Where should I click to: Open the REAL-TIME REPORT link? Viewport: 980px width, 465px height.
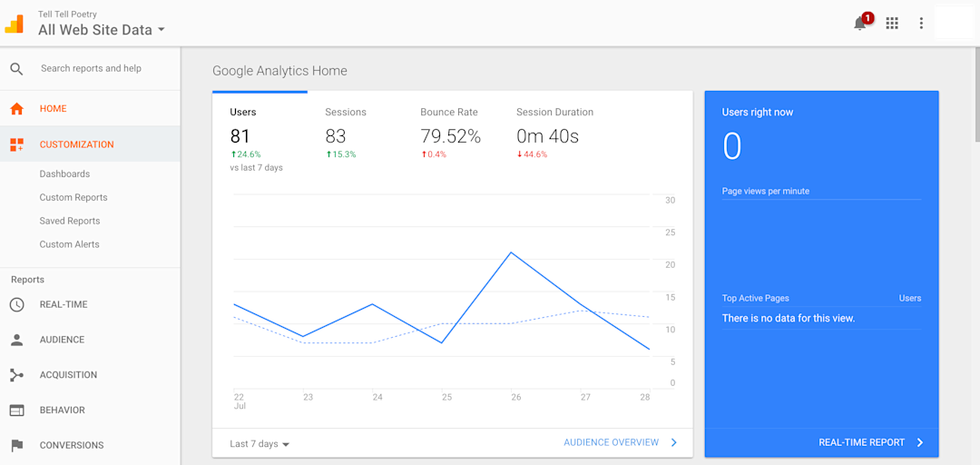point(861,442)
